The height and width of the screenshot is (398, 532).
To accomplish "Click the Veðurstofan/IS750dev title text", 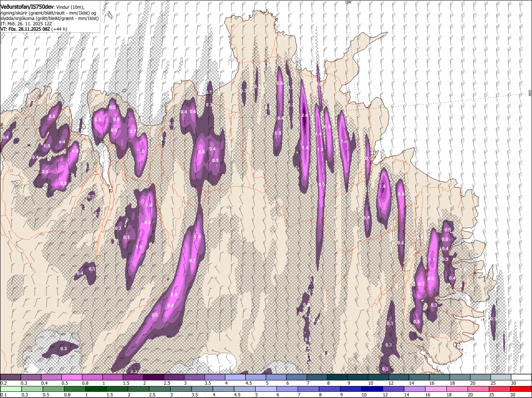I will coord(27,7).
